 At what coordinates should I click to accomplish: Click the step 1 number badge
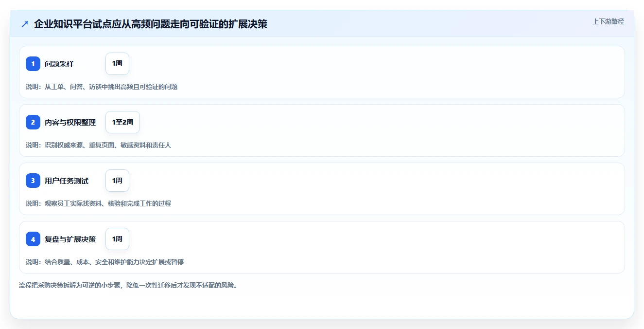tap(33, 64)
